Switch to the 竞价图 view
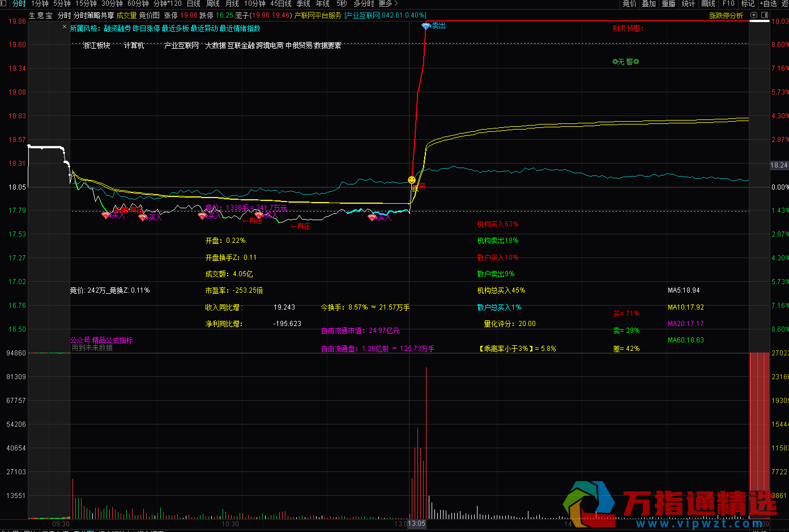The image size is (789, 532). click(150, 16)
